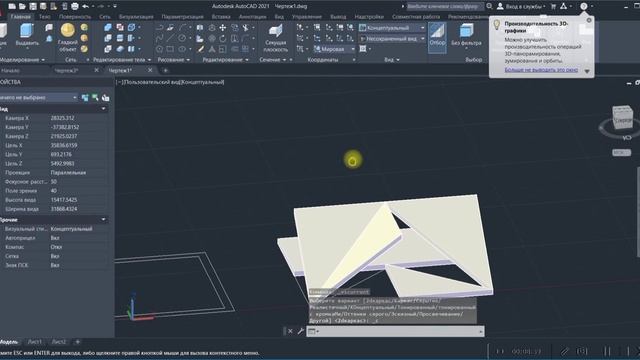The width and height of the screenshot is (640, 360).
Task: Open the Секущая плоскость section plane tool
Action: [x=276, y=38]
